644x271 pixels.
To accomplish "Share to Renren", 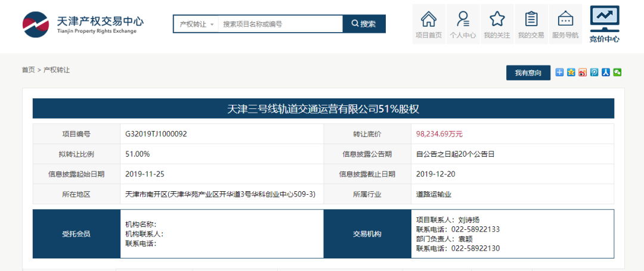I will tap(605, 72).
